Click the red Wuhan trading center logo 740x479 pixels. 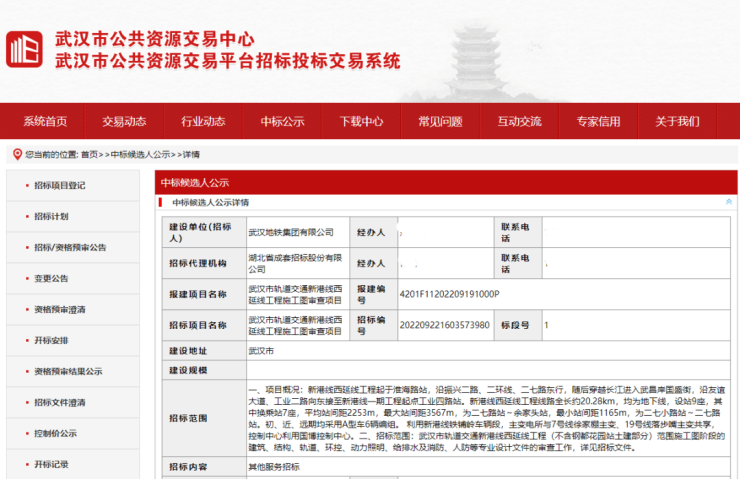click(x=25, y=50)
